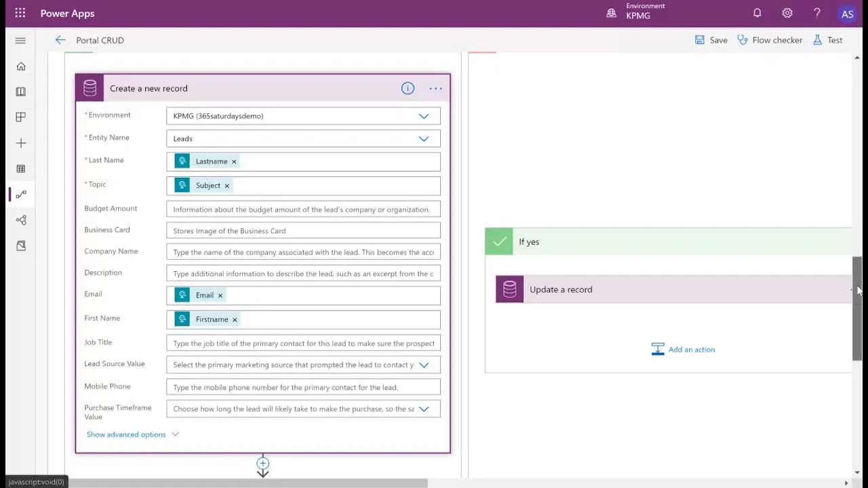Run the Flow checker
The height and width of the screenshot is (488, 868).
(770, 40)
